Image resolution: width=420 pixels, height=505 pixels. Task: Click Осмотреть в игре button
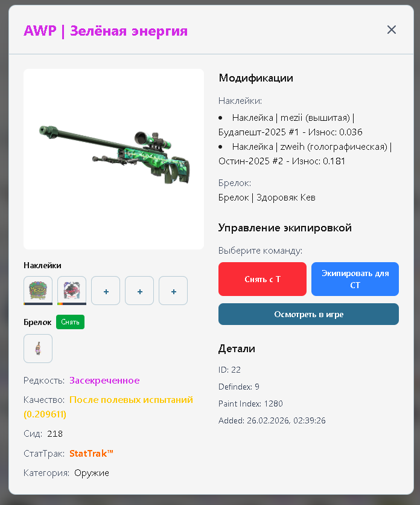(x=308, y=314)
